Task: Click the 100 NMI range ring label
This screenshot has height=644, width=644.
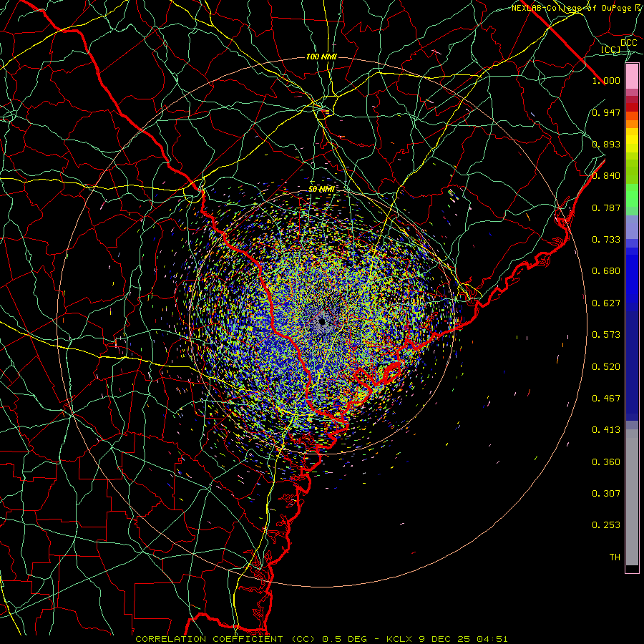Action: point(321,57)
